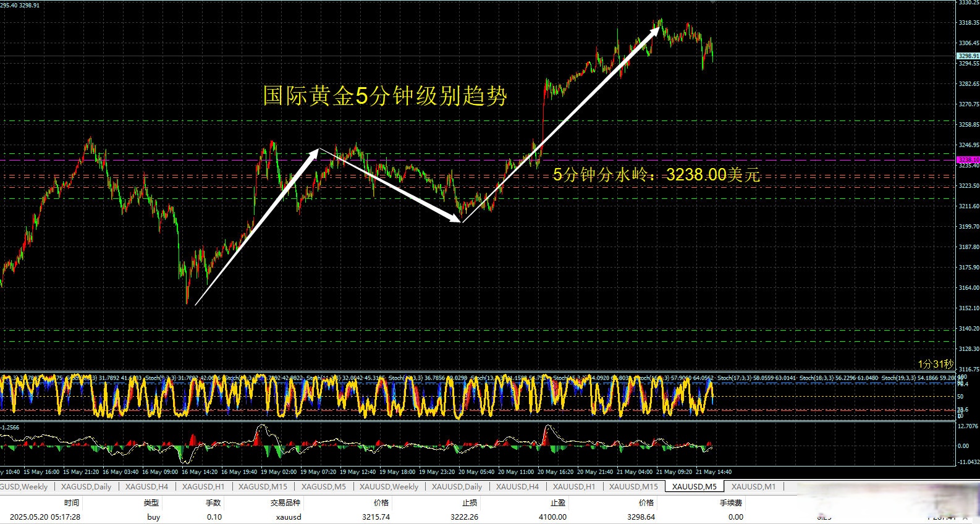
Task: Click the active XAUUSD,M5 tab
Action: pos(694,487)
